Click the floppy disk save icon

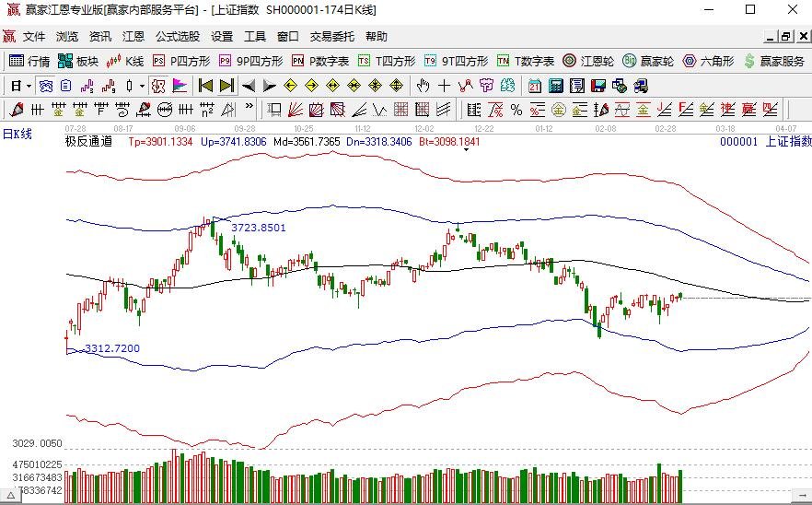tap(598, 86)
